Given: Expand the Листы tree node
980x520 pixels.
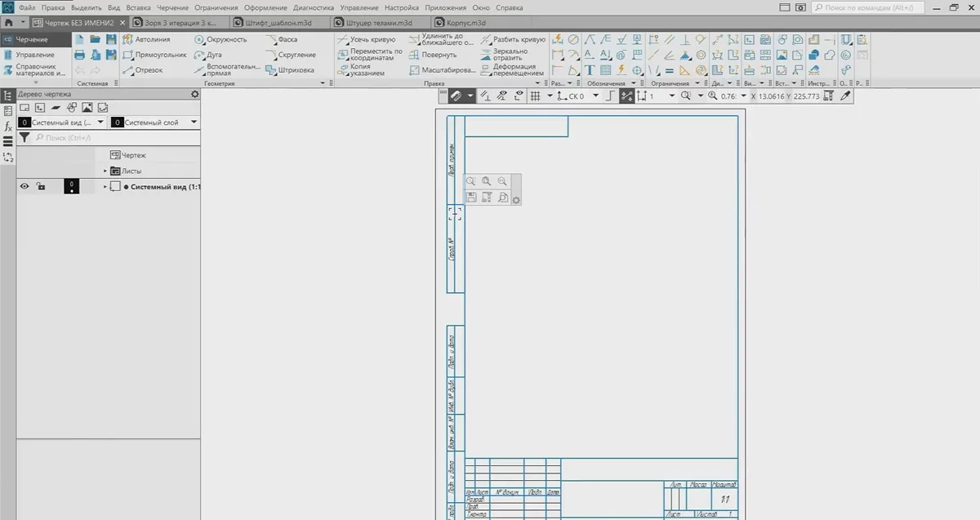Looking at the screenshot, I should coord(105,171).
